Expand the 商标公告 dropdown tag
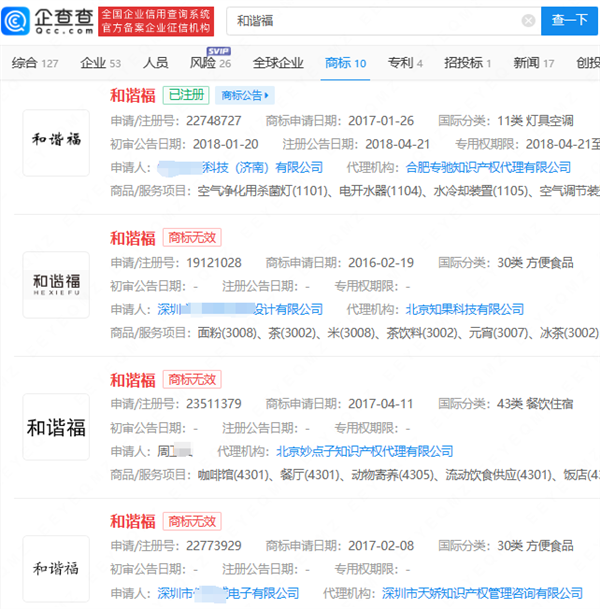 pyautogui.click(x=246, y=95)
